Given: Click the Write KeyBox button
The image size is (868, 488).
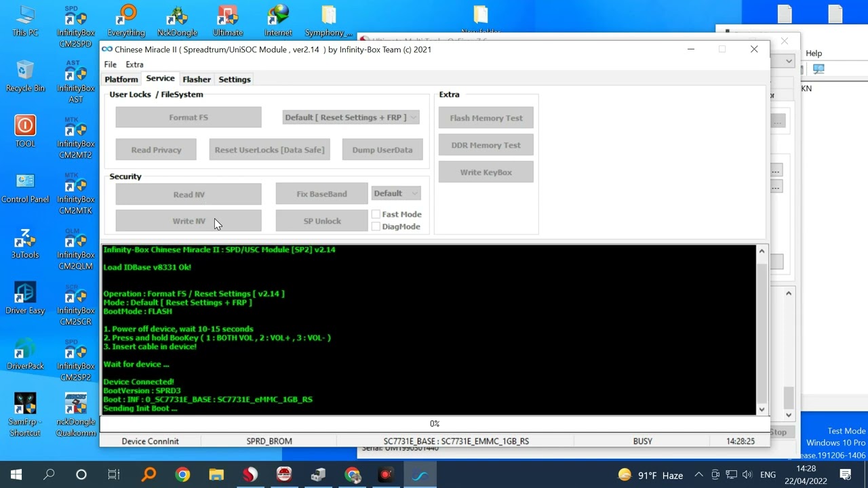Looking at the screenshot, I should [x=486, y=172].
